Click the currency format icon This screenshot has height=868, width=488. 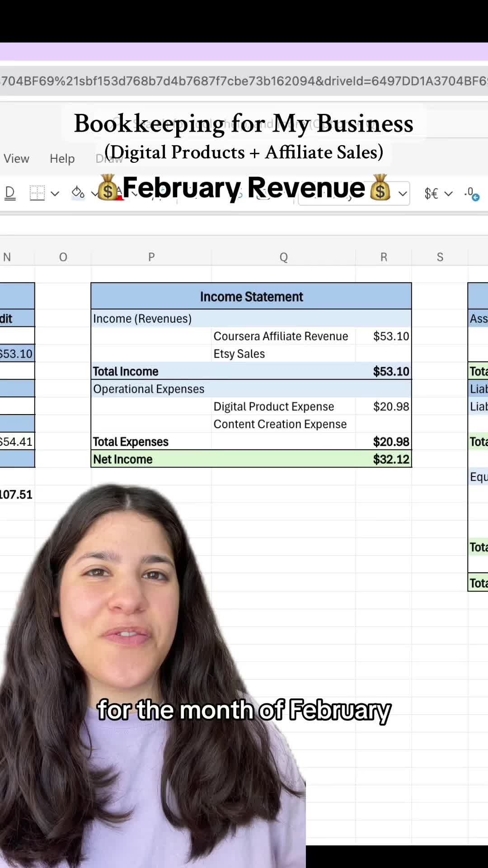(431, 193)
